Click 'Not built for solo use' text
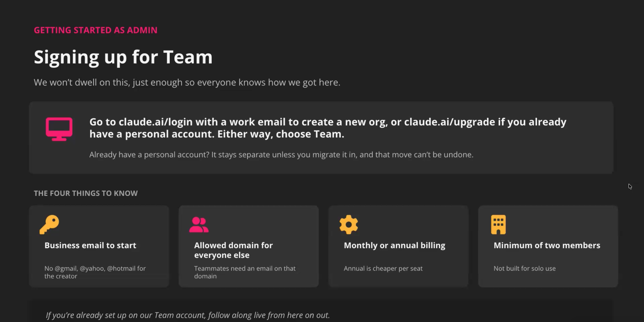 pos(525,268)
